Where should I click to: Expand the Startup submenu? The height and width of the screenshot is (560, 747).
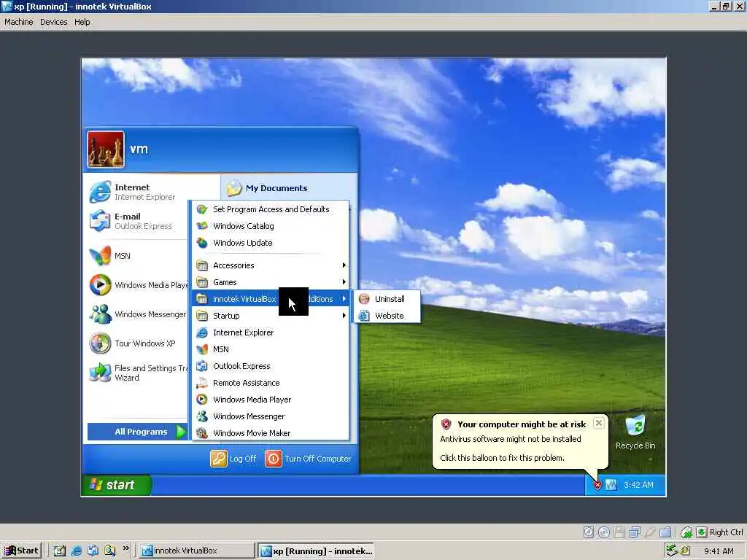[x=270, y=316]
